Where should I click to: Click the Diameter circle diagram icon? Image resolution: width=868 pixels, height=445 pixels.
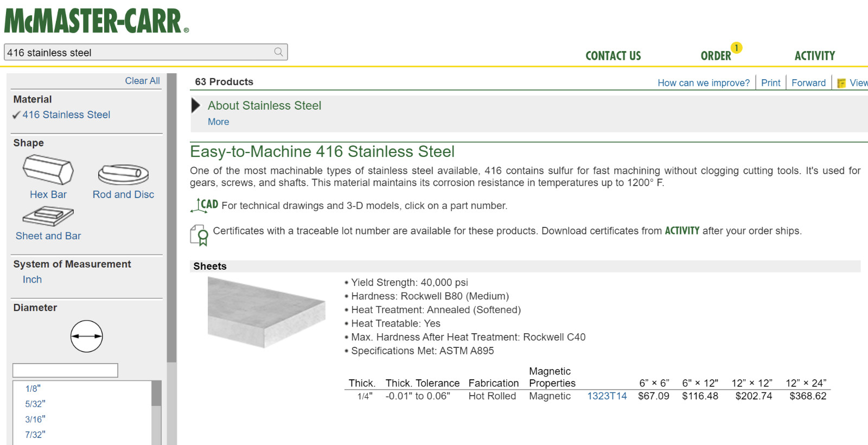[x=86, y=336]
